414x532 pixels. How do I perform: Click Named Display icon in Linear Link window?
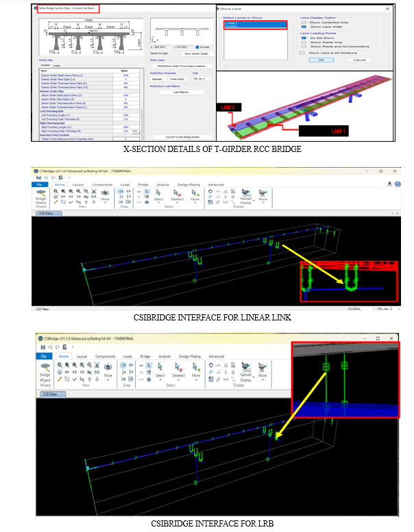click(x=246, y=192)
